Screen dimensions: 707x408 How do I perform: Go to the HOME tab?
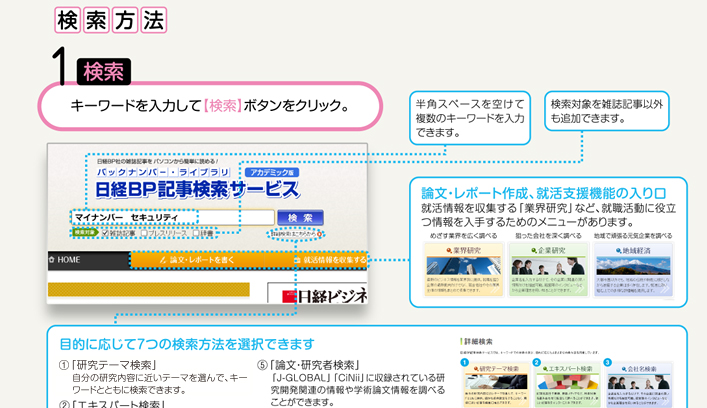coord(89,260)
